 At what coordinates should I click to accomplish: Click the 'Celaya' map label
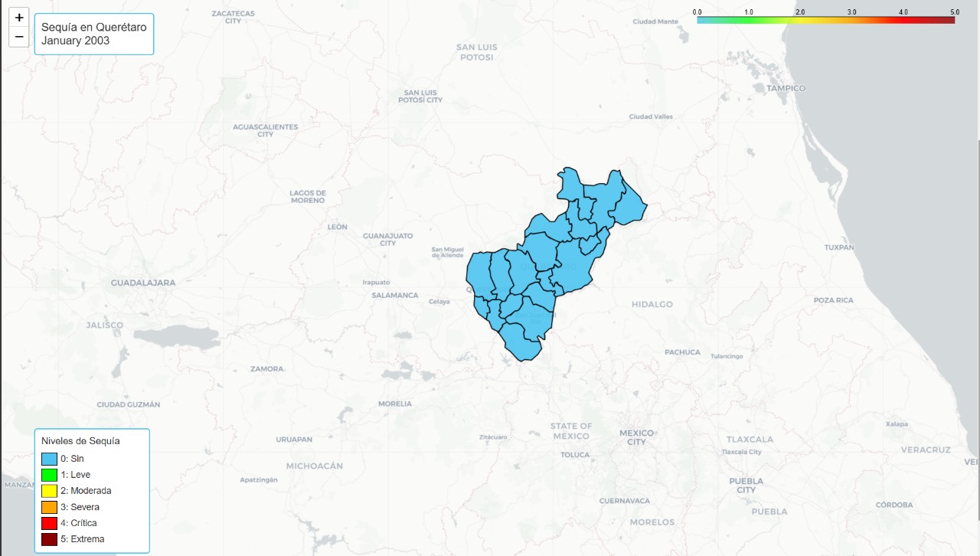click(x=439, y=302)
